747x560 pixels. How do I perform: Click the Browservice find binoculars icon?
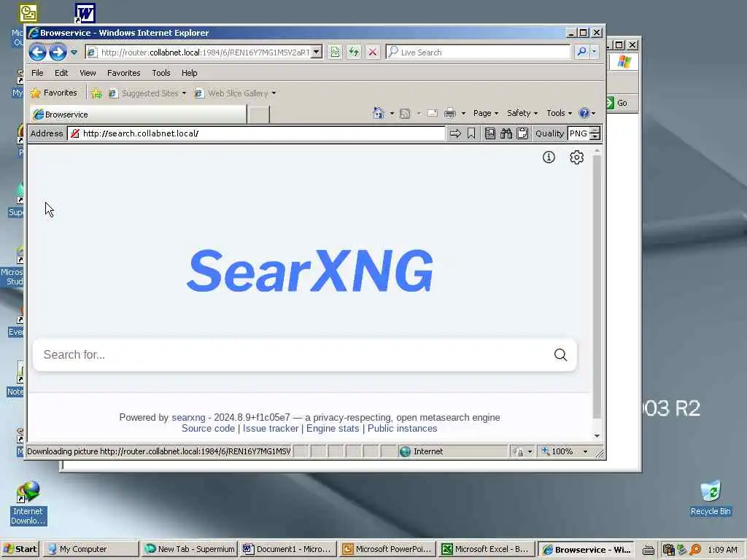click(x=506, y=133)
